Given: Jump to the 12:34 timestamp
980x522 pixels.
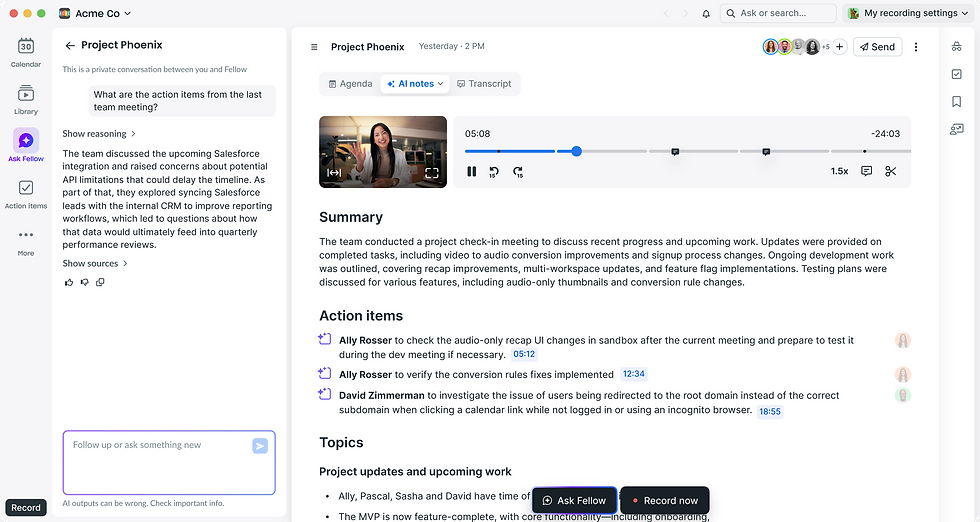Looking at the screenshot, I should click(x=634, y=374).
